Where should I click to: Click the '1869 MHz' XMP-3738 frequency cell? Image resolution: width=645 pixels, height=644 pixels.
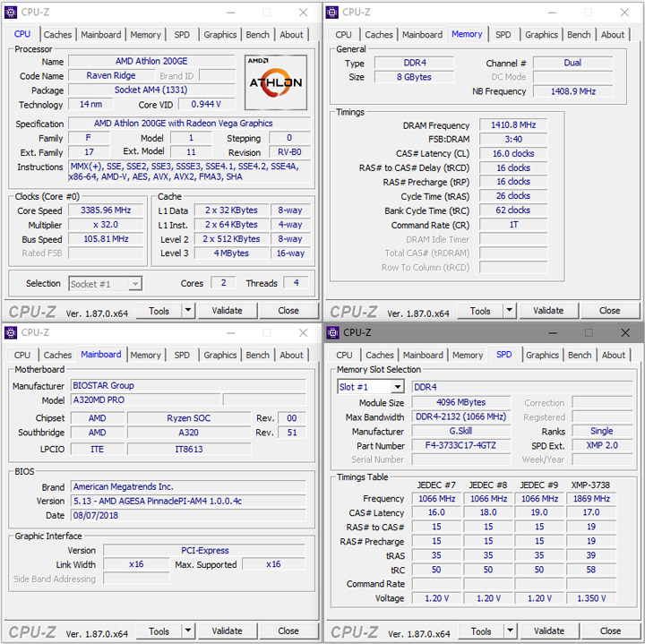point(591,499)
